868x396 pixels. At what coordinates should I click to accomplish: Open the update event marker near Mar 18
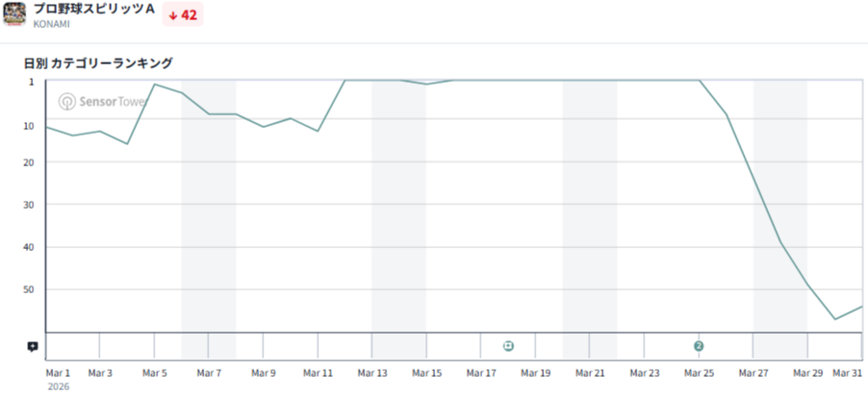[x=508, y=346]
